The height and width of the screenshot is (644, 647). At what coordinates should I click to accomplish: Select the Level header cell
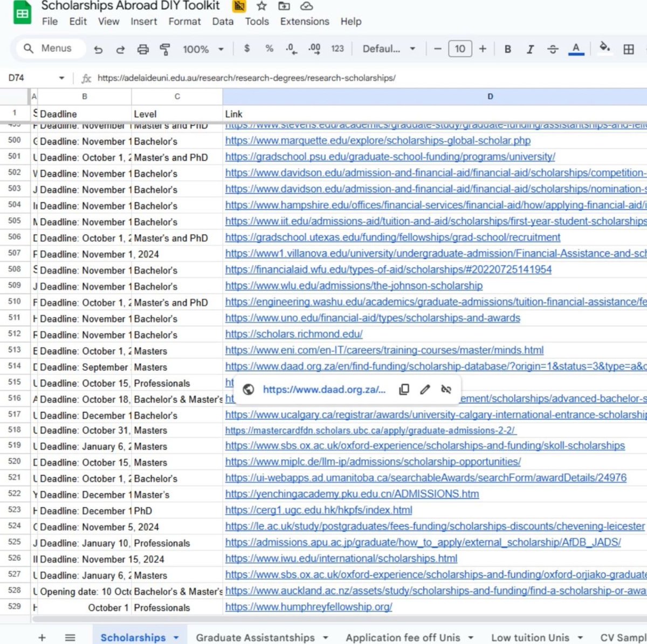[177, 114]
